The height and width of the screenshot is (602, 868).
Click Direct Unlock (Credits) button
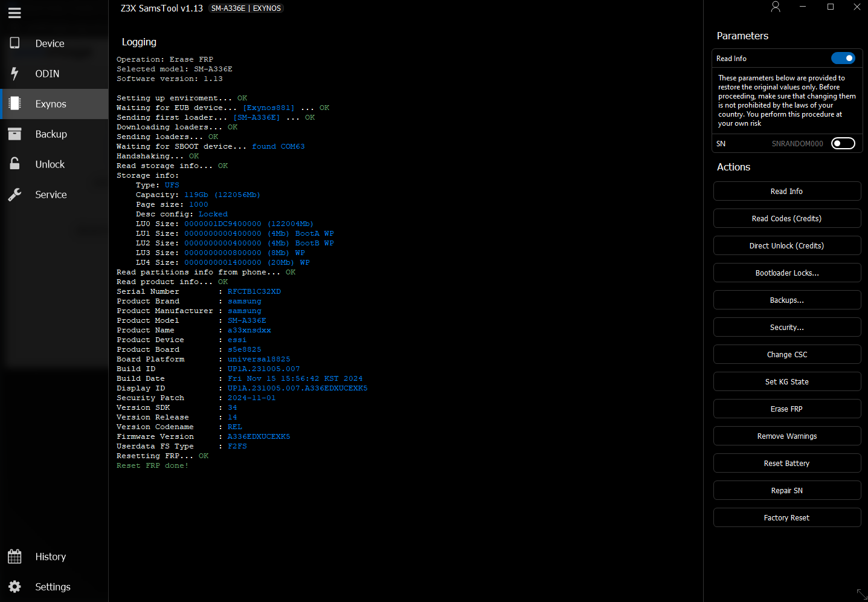click(787, 245)
